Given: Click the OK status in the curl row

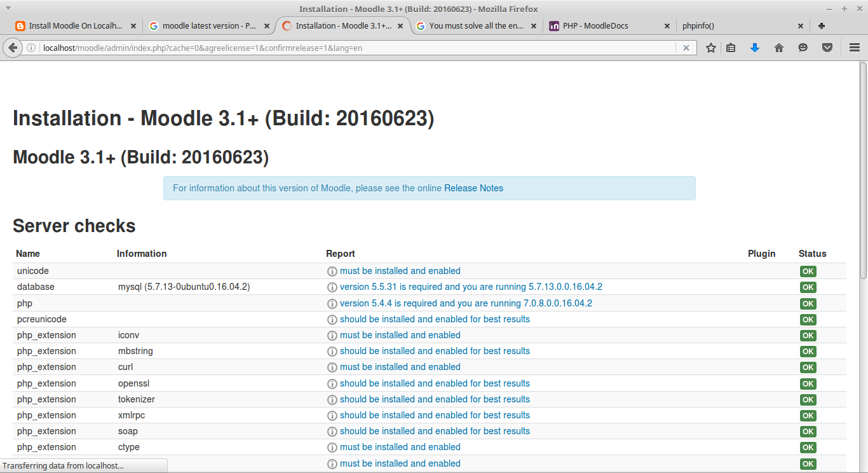Looking at the screenshot, I should pyautogui.click(x=808, y=367).
